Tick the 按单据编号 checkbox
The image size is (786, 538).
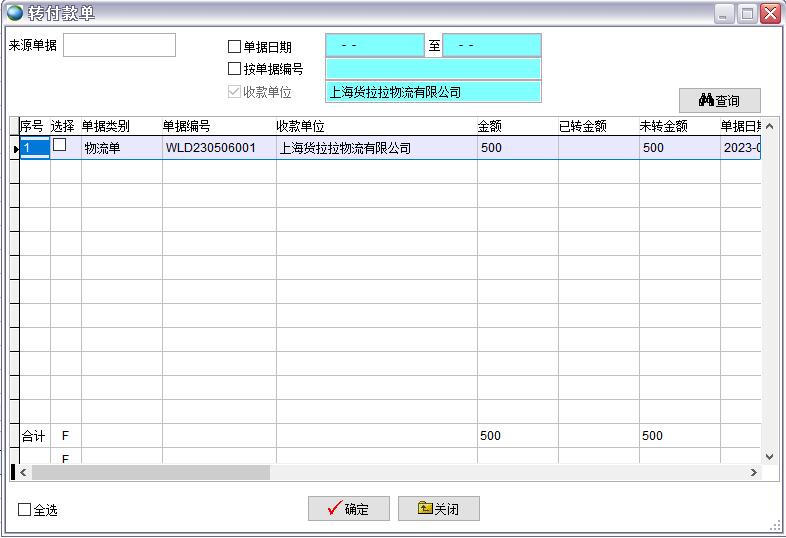coord(235,69)
